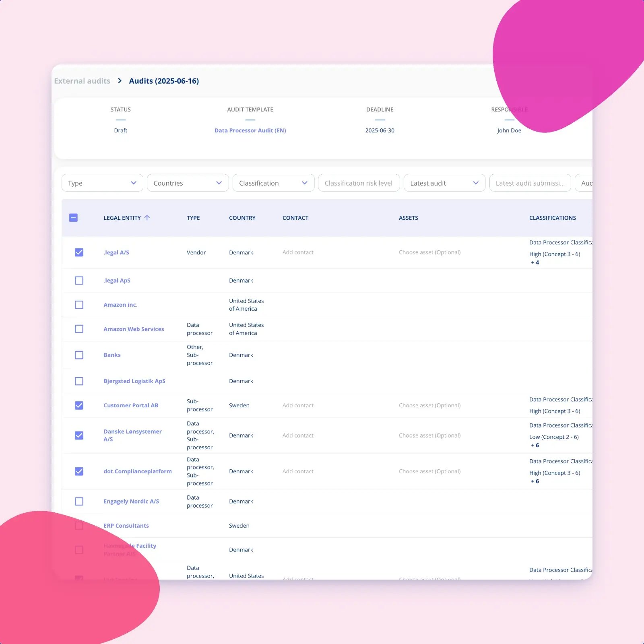644x644 pixels.
Task: Check the Amazon Web Services row checkbox
Action: click(x=79, y=329)
